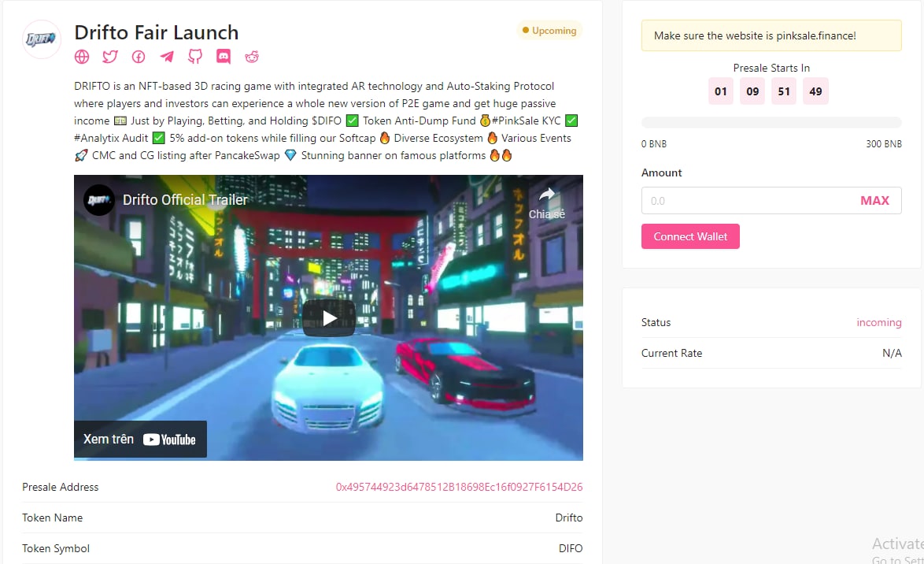The width and height of the screenshot is (924, 564).
Task: Join Drifto's Telegram via paper plane icon
Action: (166, 56)
